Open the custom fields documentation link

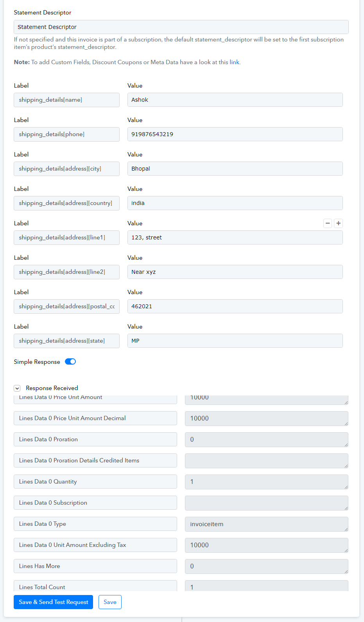(x=234, y=62)
